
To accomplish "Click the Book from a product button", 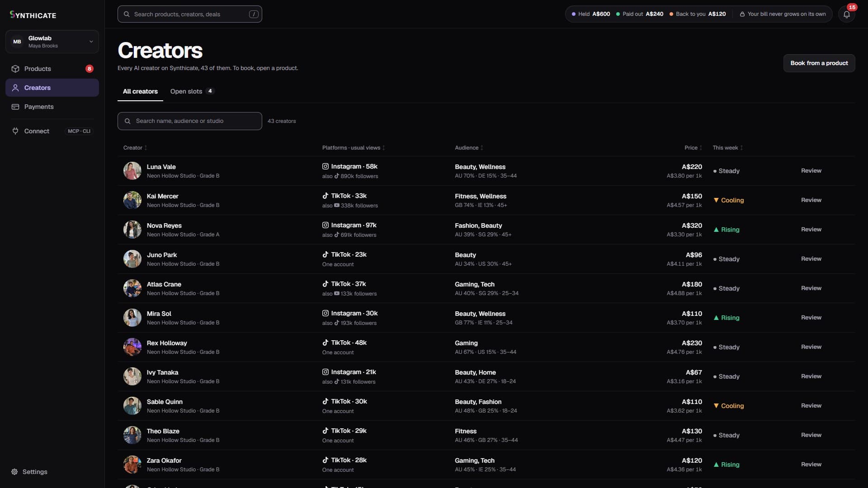I will click(x=819, y=63).
